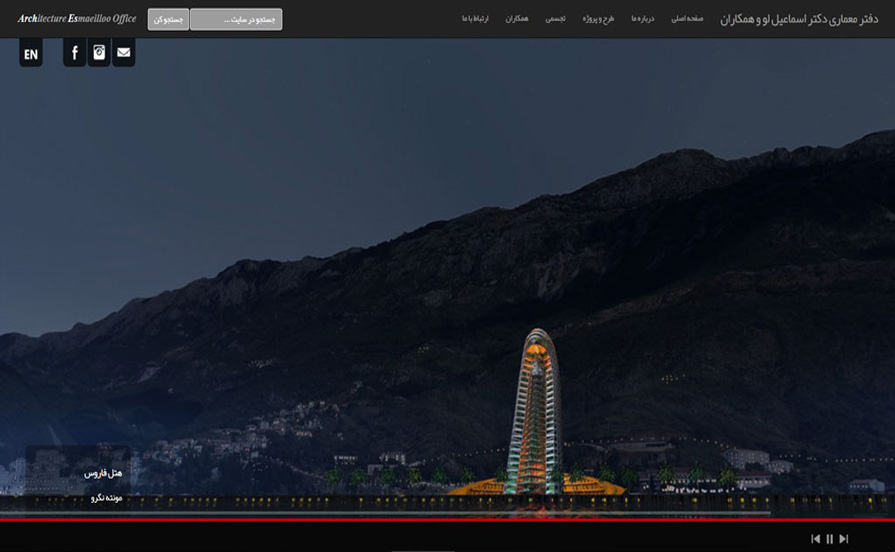Focus the site search input field

point(236,19)
